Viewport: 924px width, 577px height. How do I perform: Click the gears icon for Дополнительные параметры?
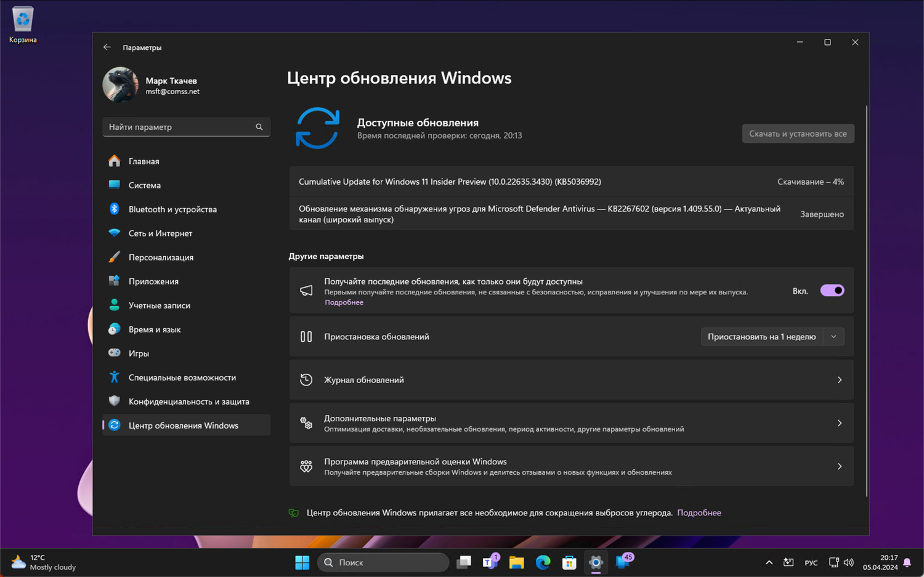pos(306,423)
